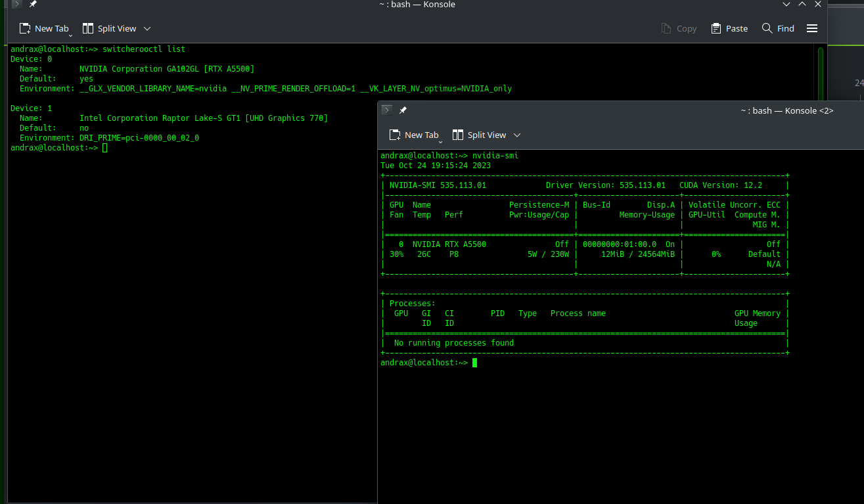Click '__VK_LAYER_NV_optimus=NVIDIA_only' text
864x504 pixels.
pos(436,89)
